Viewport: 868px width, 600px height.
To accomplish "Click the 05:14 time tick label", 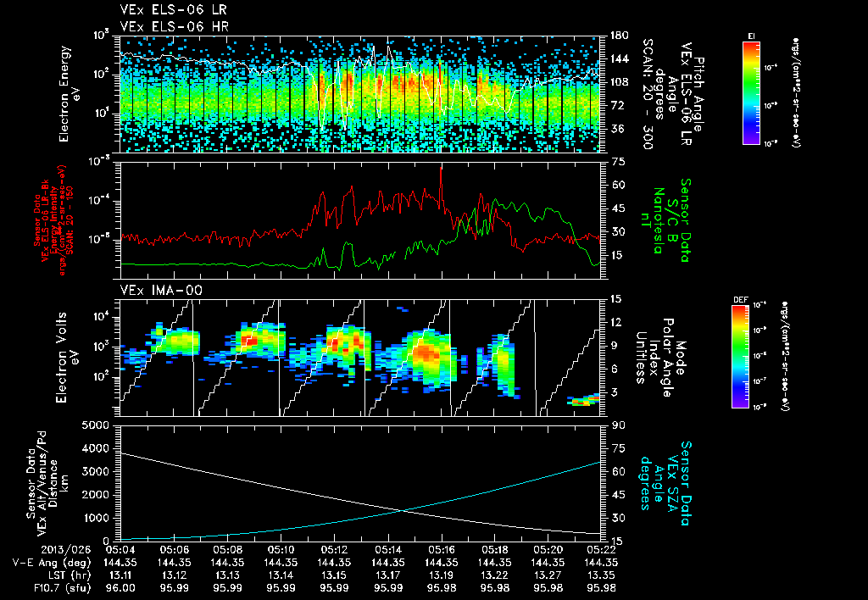I will [388, 550].
